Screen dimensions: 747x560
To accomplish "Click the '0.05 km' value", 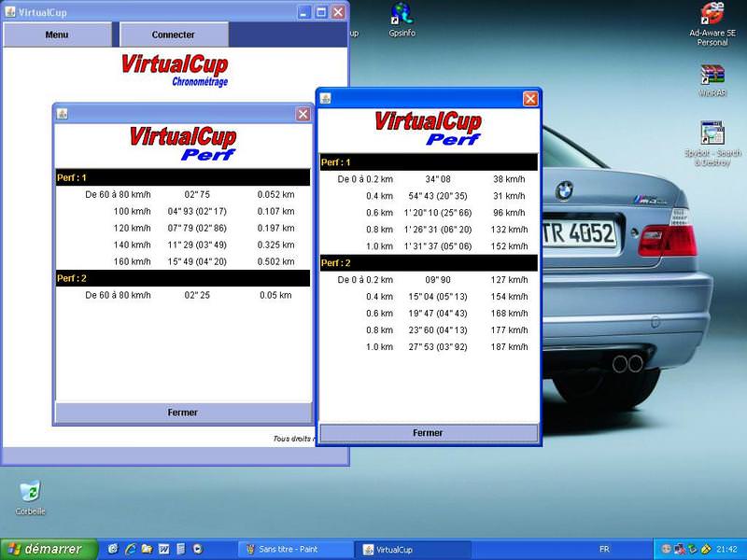I will [x=275, y=295].
